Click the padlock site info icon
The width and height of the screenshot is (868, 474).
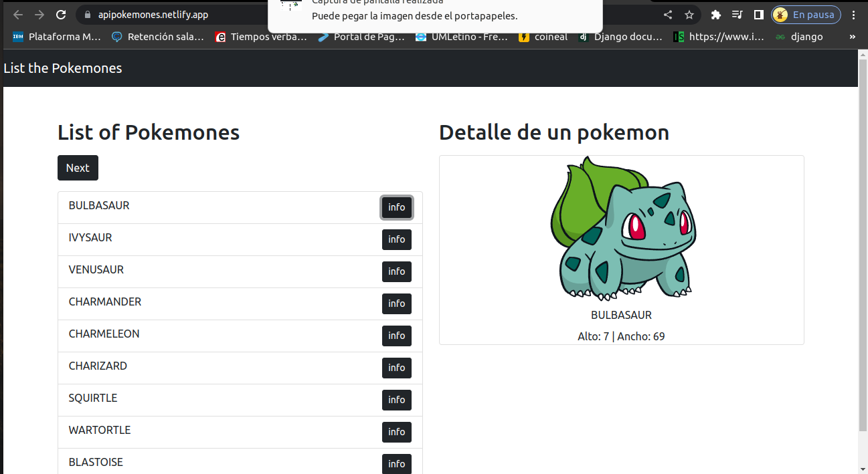pos(87,15)
